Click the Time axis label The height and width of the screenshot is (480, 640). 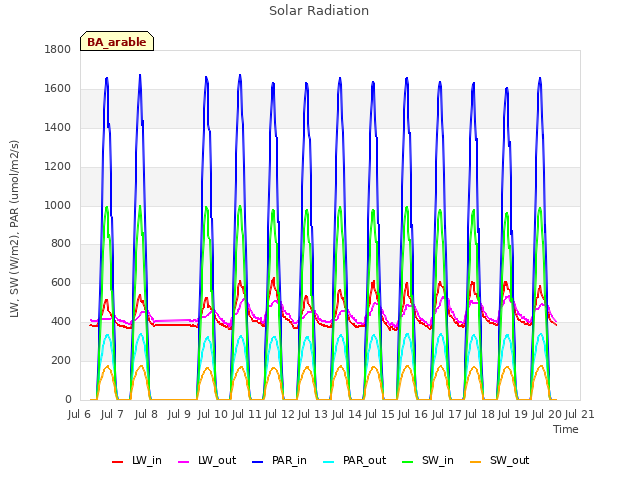[x=566, y=429]
